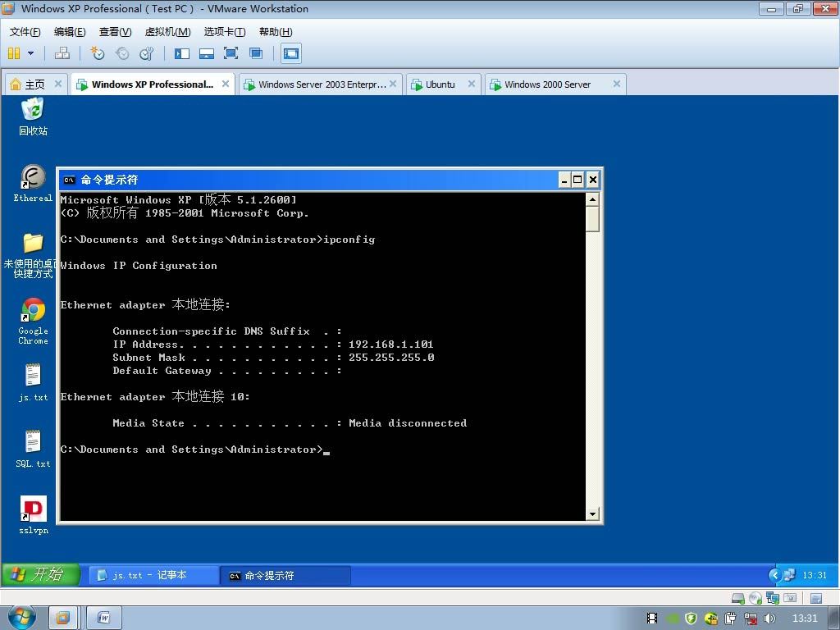This screenshot has width=840, height=630.
Task: Click the grayed camera device status icon
Action: click(790, 598)
